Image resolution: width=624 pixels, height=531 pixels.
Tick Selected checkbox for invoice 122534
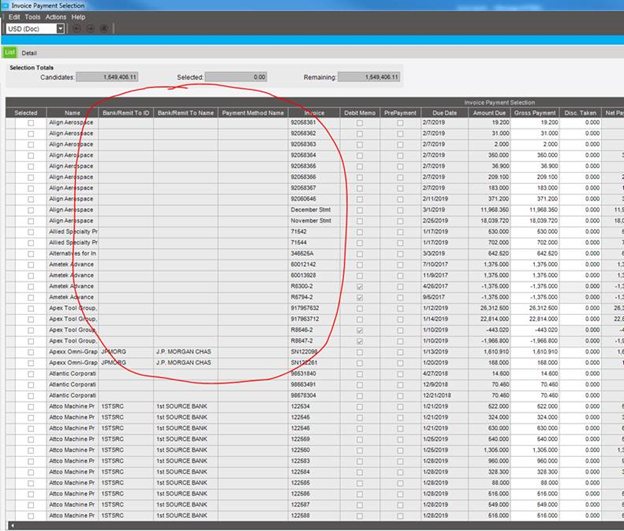31,407
